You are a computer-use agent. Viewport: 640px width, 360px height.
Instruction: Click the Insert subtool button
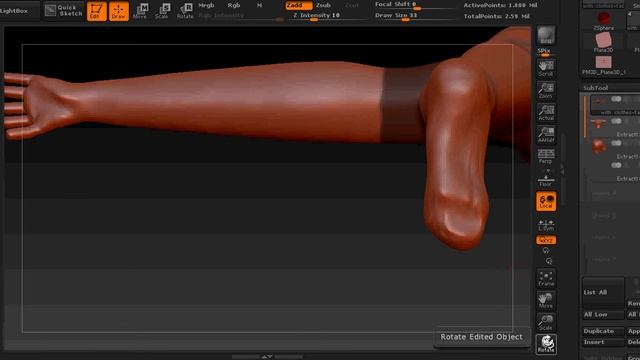point(603,342)
